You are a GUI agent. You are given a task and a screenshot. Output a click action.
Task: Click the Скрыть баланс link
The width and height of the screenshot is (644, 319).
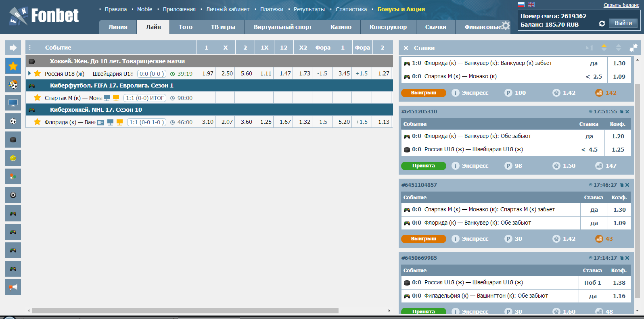tap(621, 5)
